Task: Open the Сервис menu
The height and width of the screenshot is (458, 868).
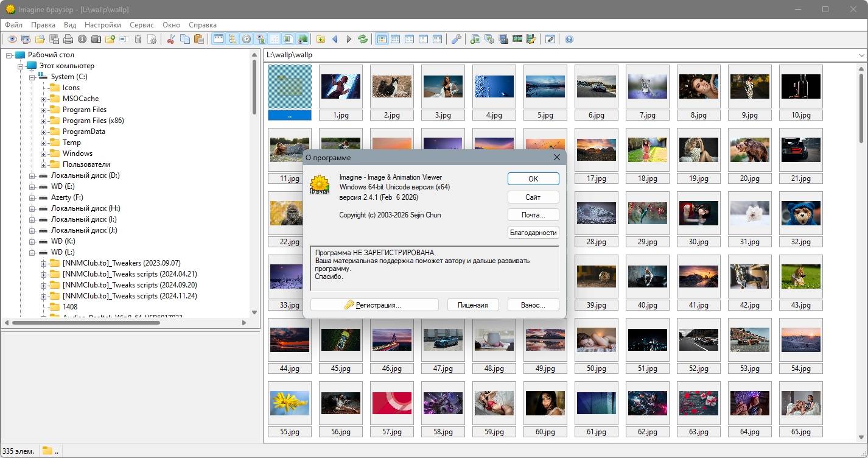Action: (x=141, y=25)
